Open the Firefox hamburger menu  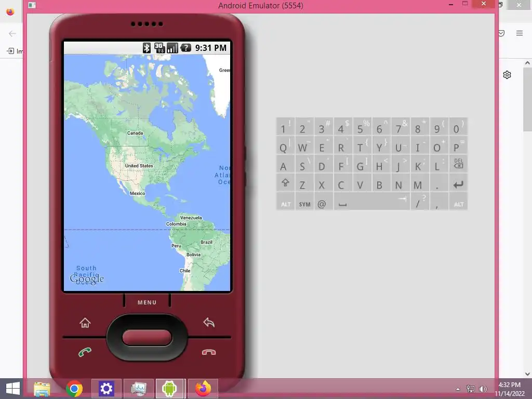pos(520,33)
